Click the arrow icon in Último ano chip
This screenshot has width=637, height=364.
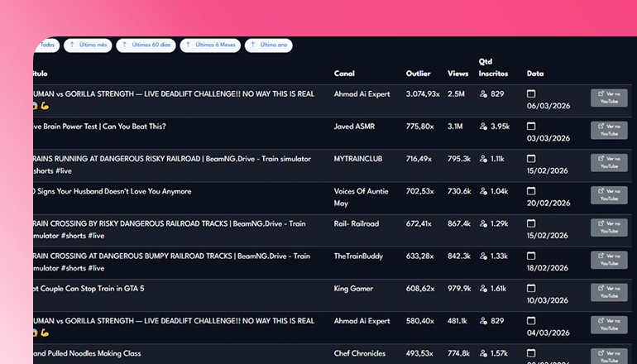pyautogui.click(x=252, y=45)
